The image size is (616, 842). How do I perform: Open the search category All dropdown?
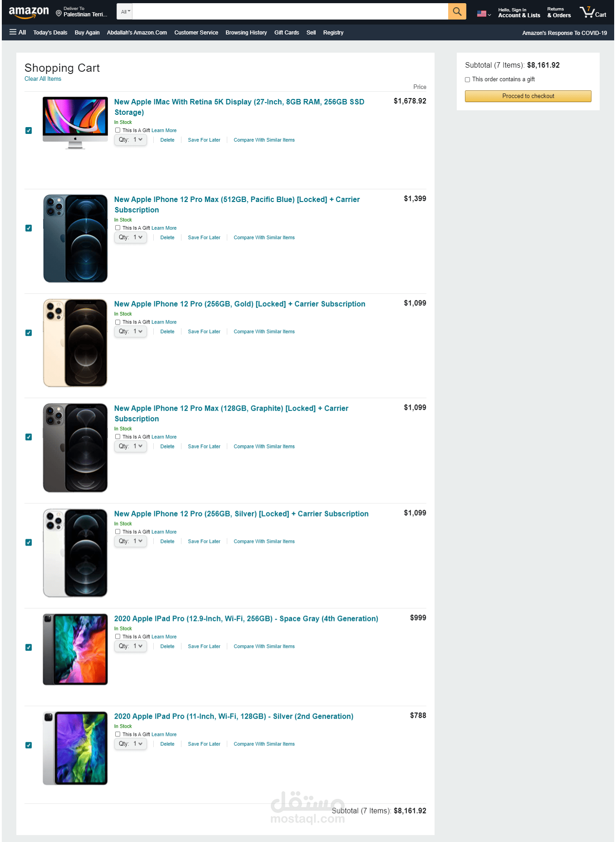[125, 11]
